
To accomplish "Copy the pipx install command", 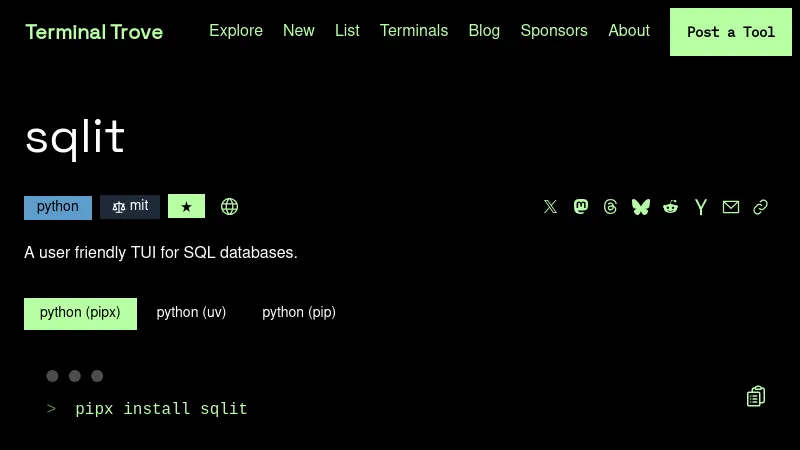I will pyautogui.click(x=756, y=397).
